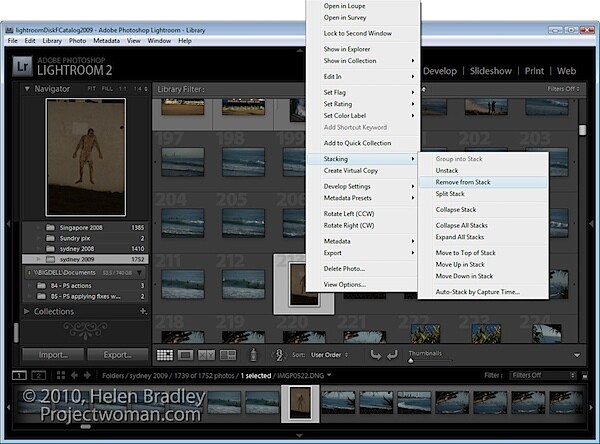This screenshot has width=600, height=444.
Task: Add new collection with plus icon
Action: point(143,312)
